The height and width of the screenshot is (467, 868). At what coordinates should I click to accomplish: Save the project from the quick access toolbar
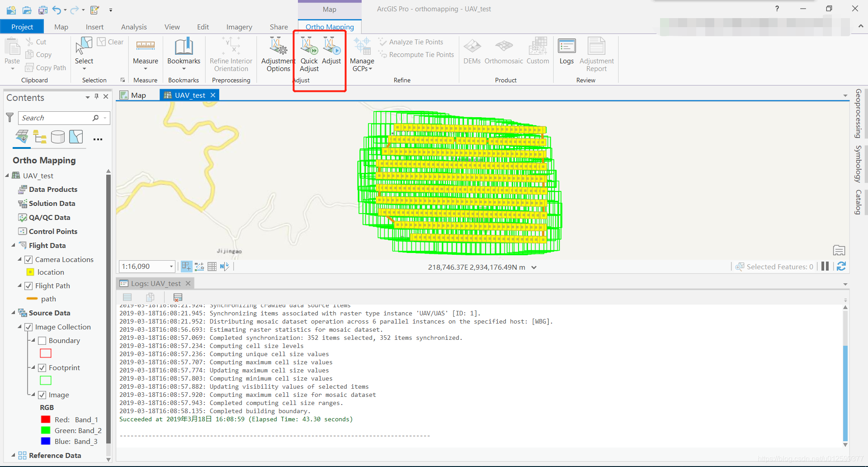tap(42, 10)
